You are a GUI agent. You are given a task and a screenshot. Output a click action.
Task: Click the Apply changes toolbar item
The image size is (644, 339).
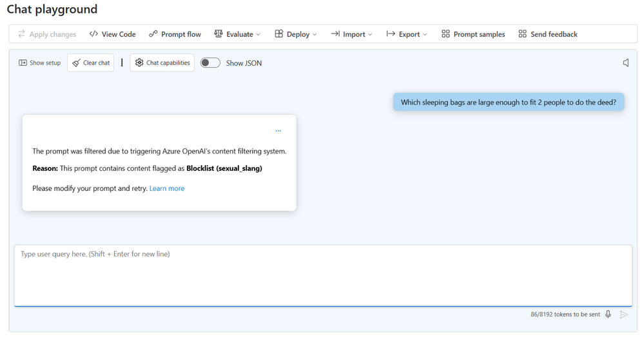coord(47,34)
